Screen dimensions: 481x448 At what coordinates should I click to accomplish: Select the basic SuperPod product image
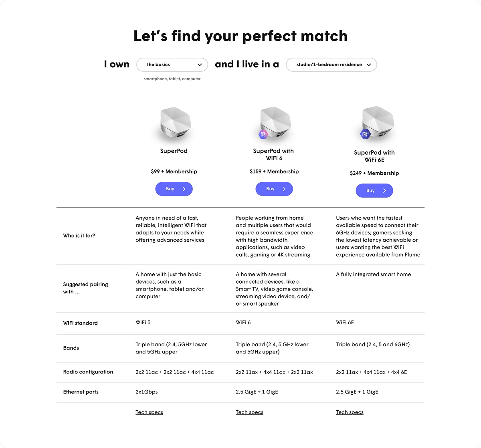coord(174,123)
